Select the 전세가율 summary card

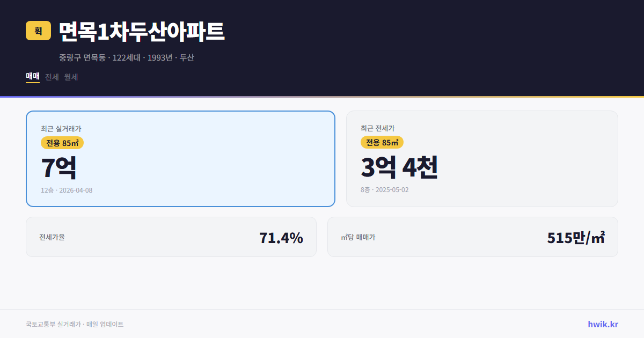point(171,237)
